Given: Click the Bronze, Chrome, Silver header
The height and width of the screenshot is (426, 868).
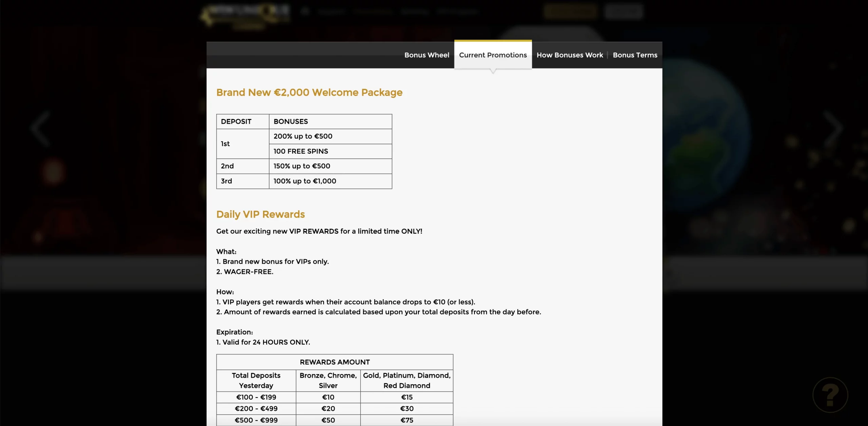Looking at the screenshot, I should tap(328, 381).
